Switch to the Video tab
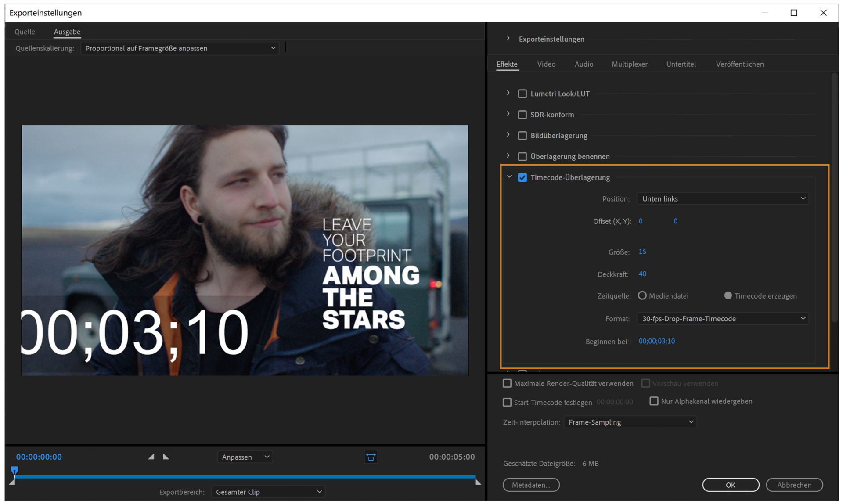843x504 pixels. 546,64
